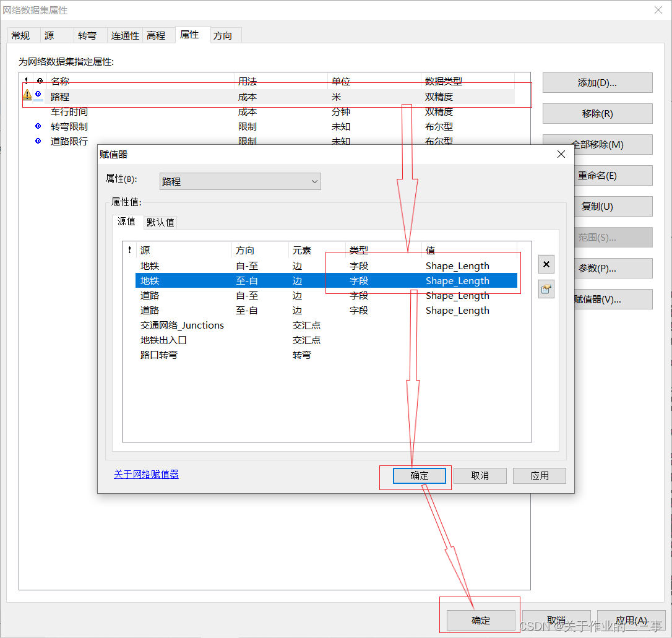This screenshot has width=672, height=638.
Task: Click the blue marker beside 转弯限制
Action: coord(38,126)
